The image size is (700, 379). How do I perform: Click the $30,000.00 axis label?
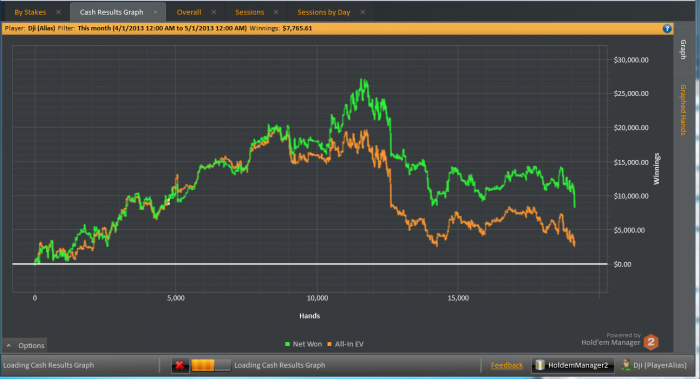(631, 60)
